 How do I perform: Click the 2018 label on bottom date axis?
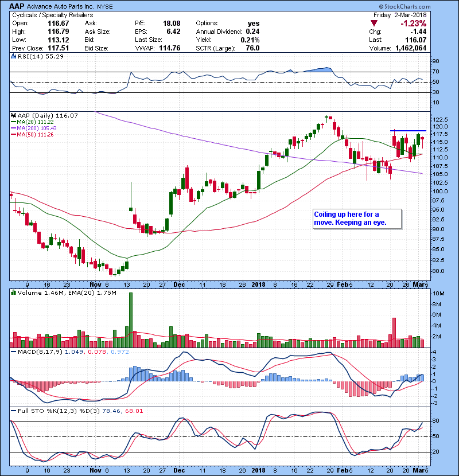[258, 470]
